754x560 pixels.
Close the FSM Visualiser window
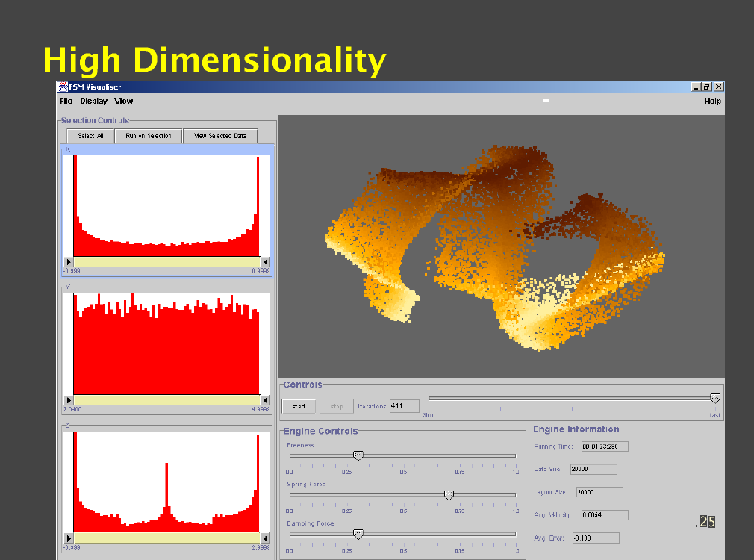(x=718, y=87)
